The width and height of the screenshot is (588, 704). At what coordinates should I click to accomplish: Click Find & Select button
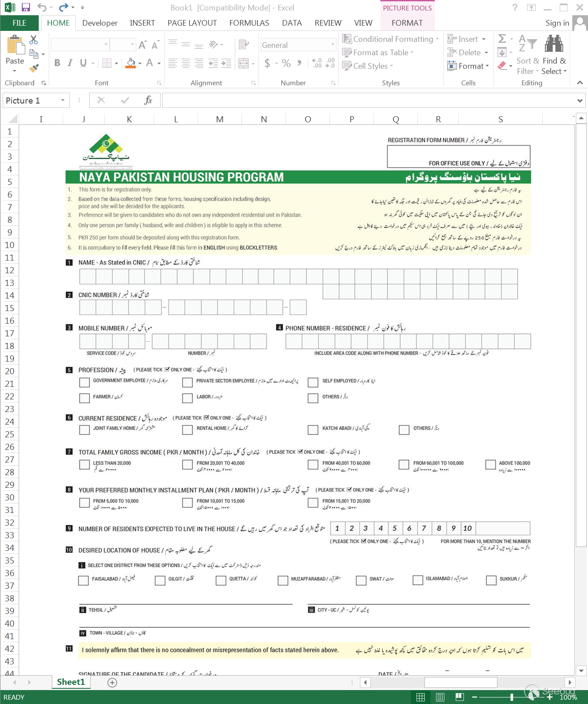pyautogui.click(x=554, y=55)
